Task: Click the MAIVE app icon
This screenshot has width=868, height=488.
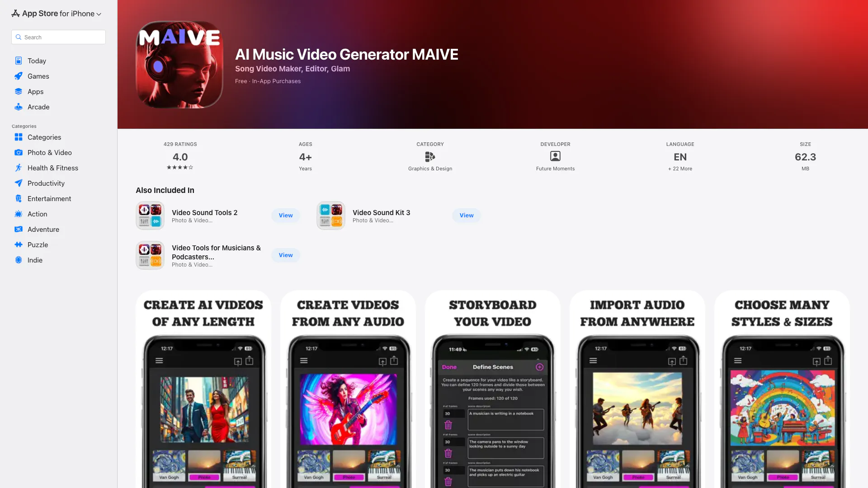Action: click(179, 64)
